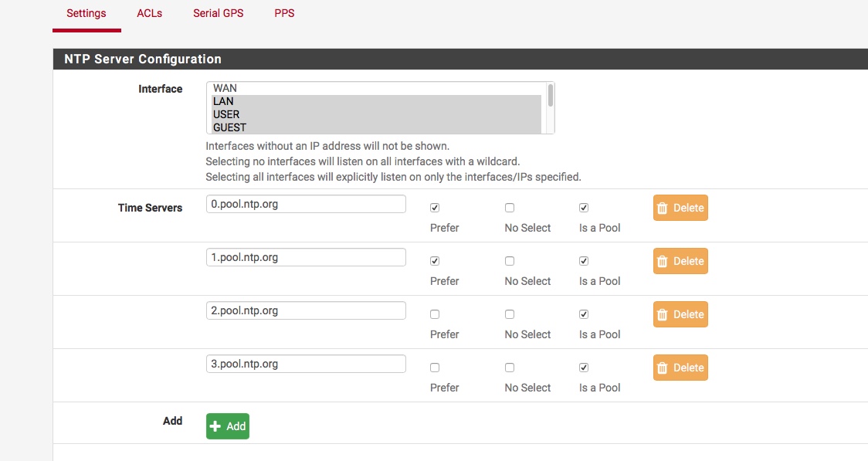The width and height of the screenshot is (868, 461).
Task: Uncheck Is a Pool for 3.pool.ntp.org
Action: [x=584, y=368]
